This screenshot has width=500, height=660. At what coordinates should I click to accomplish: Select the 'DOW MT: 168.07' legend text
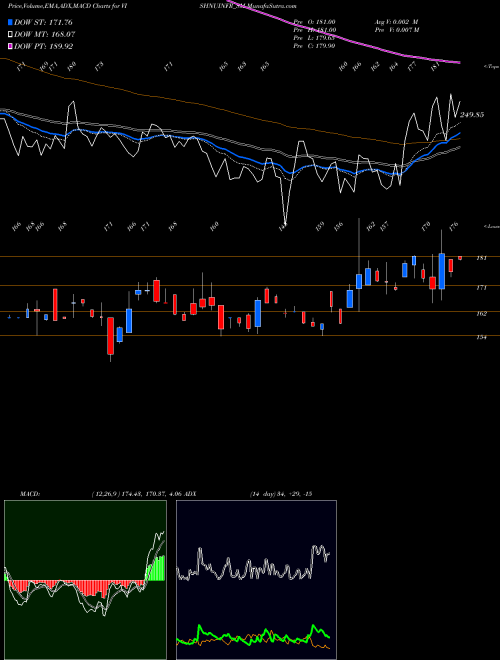(x=45, y=35)
